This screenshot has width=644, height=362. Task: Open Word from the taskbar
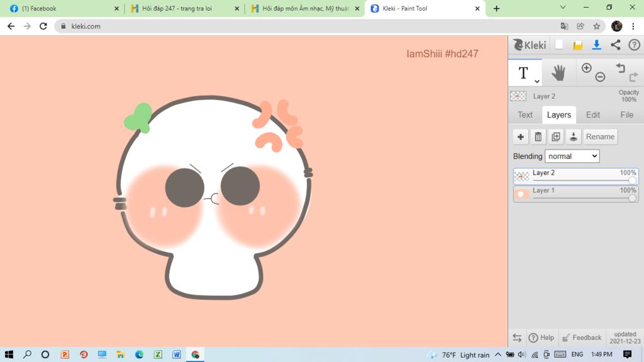pyautogui.click(x=177, y=354)
